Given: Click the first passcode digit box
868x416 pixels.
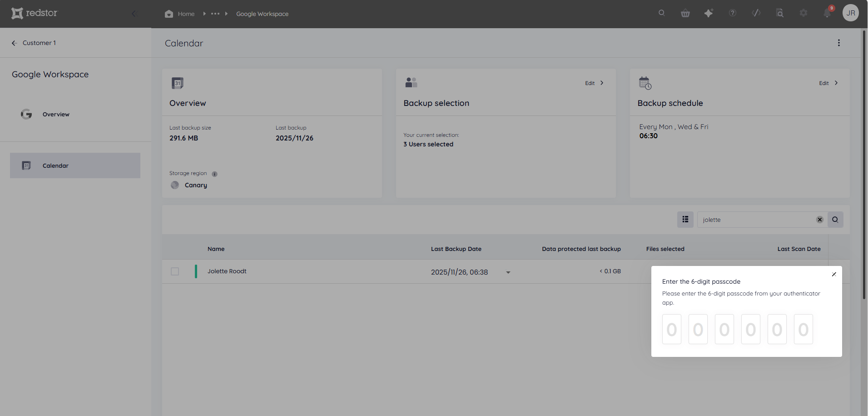Looking at the screenshot, I should point(672,329).
